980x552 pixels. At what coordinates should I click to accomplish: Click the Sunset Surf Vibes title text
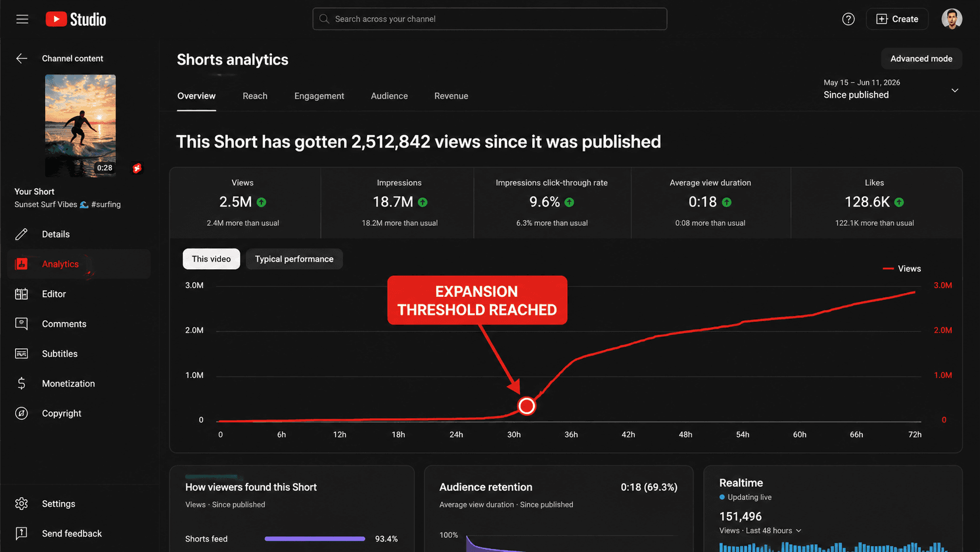67,204
